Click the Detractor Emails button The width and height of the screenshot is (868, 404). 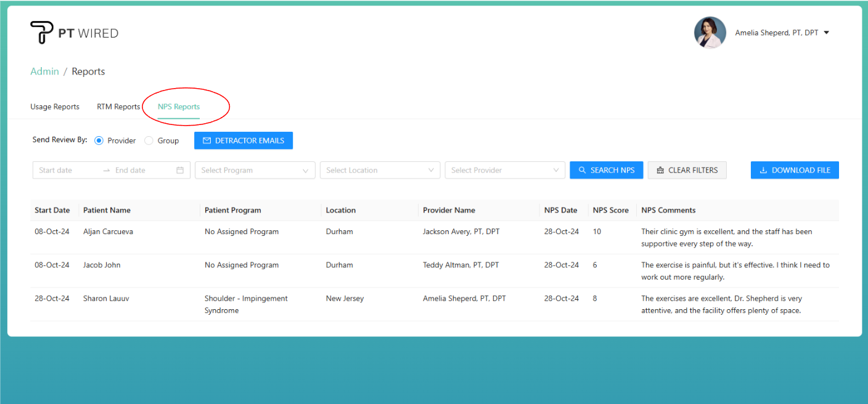[x=244, y=140]
